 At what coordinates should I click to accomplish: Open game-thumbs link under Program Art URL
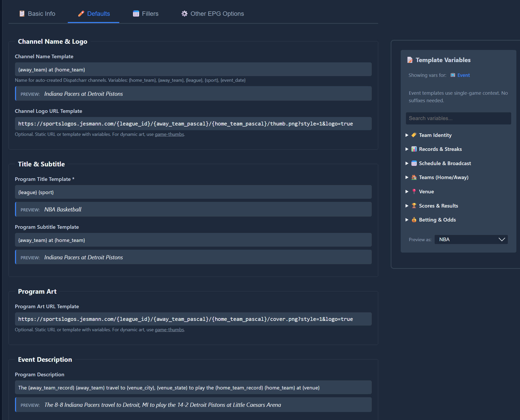pos(169,330)
